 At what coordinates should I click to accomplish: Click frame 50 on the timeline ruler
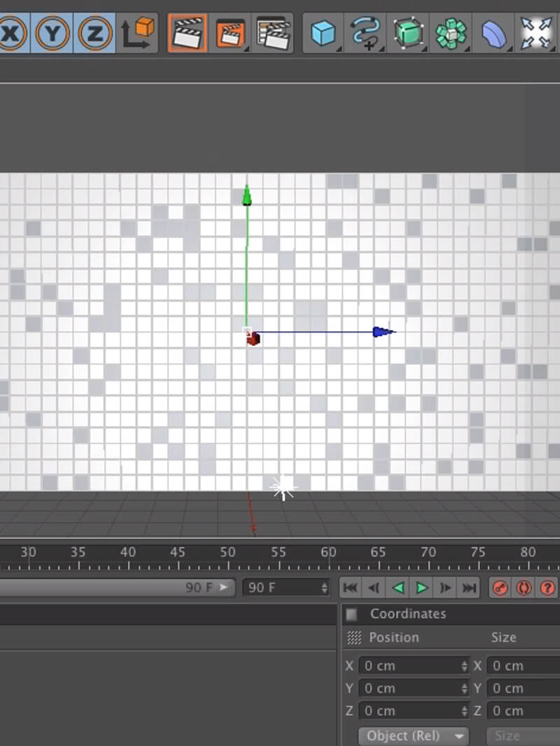[x=228, y=552]
